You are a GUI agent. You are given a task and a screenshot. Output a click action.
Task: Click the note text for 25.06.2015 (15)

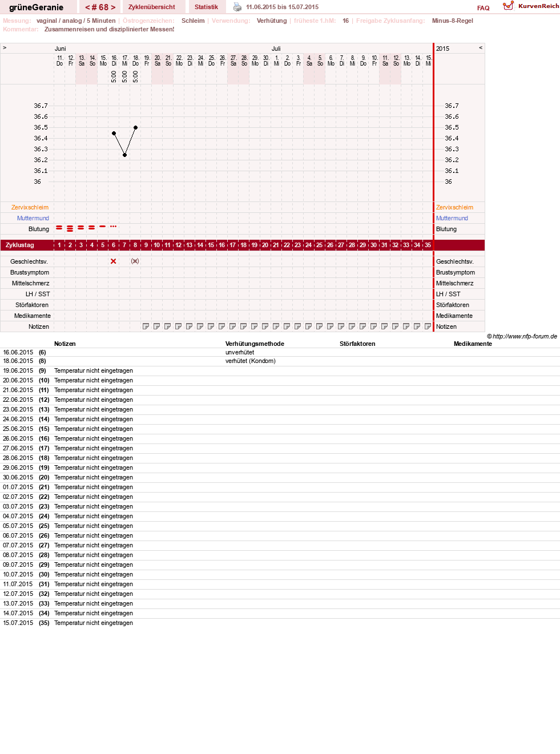pyautogui.click(x=94, y=429)
